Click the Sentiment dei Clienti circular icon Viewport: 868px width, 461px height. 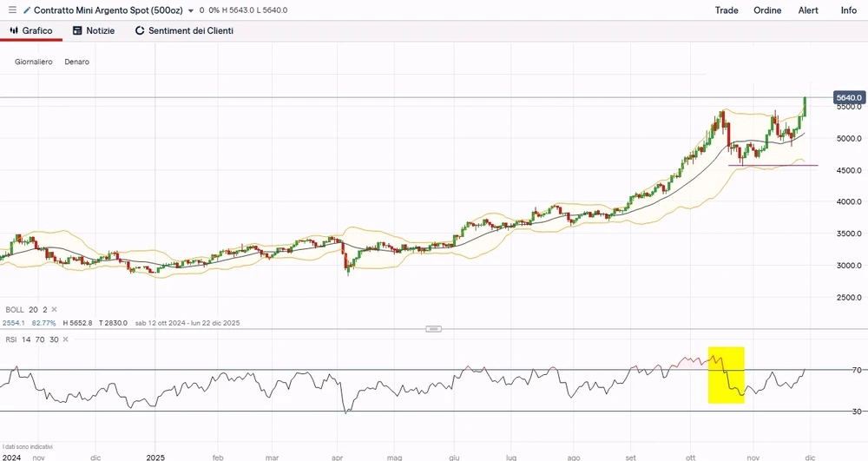pyautogui.click(x=140, y=30)
